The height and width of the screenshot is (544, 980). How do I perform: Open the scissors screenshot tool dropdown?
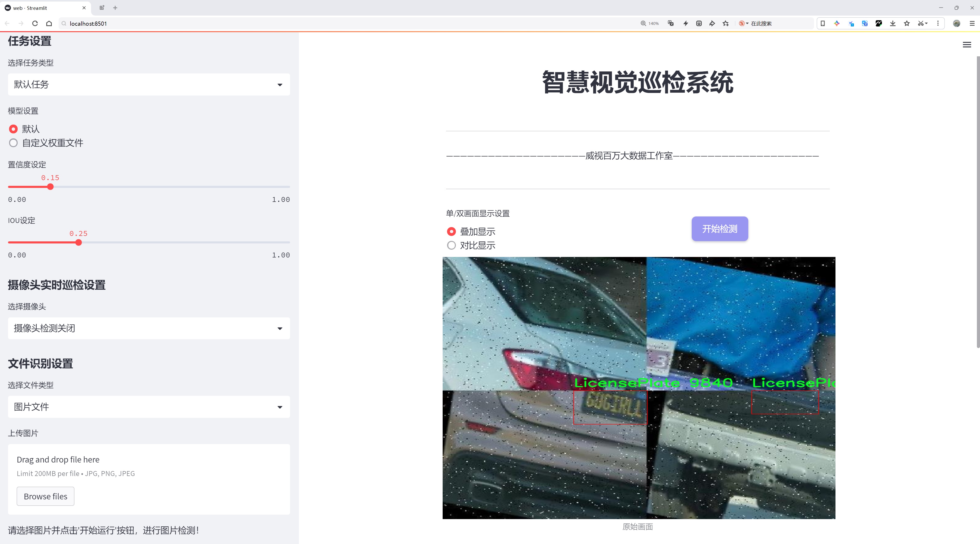point(923,24)
